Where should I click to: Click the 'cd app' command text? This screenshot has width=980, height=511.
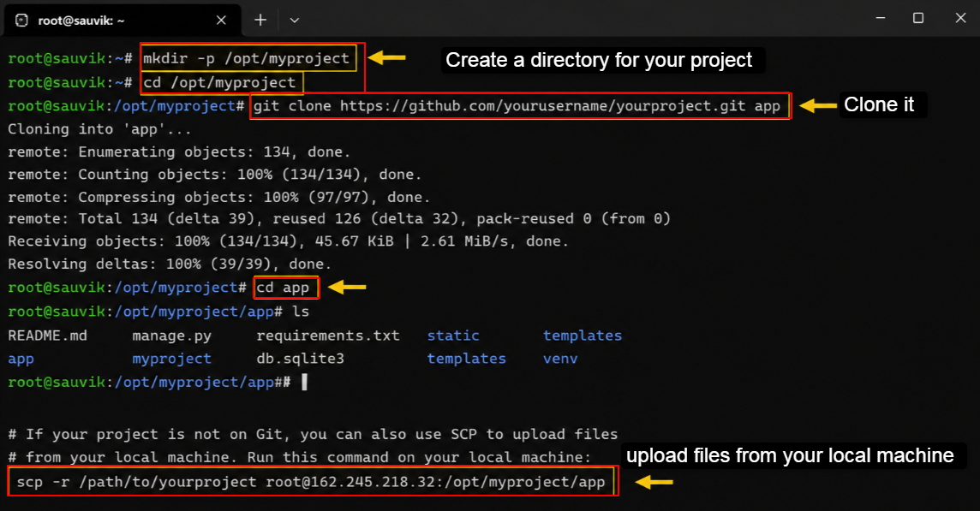(284, 288)
